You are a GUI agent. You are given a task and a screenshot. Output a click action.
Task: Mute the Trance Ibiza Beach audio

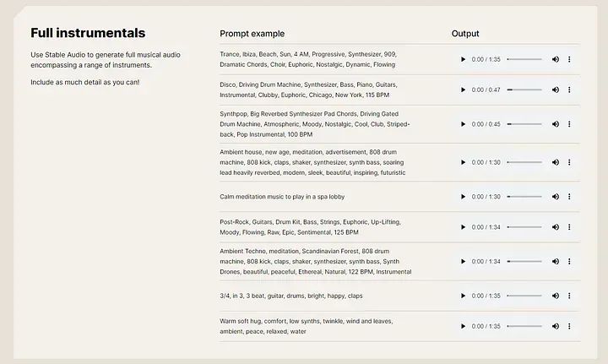click(556, 59)
